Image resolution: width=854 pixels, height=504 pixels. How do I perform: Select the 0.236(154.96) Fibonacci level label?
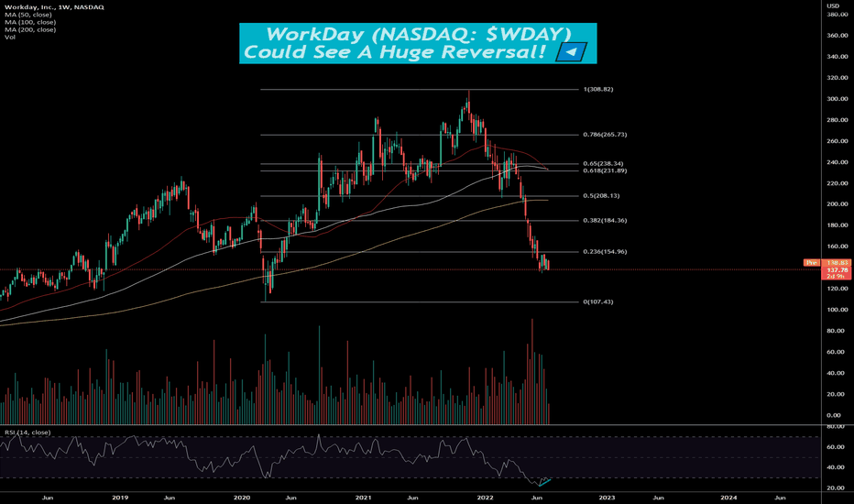point(605,252)
